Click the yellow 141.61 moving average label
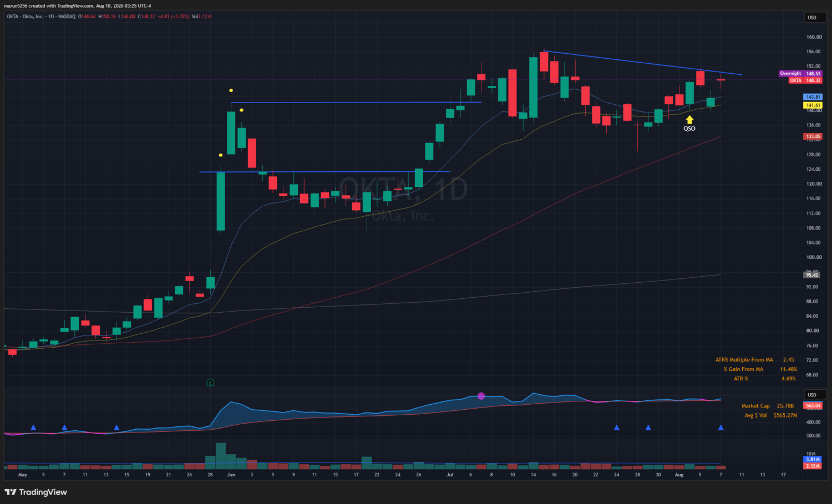Viewport: 832px width, 504px height. pos(813,105)
